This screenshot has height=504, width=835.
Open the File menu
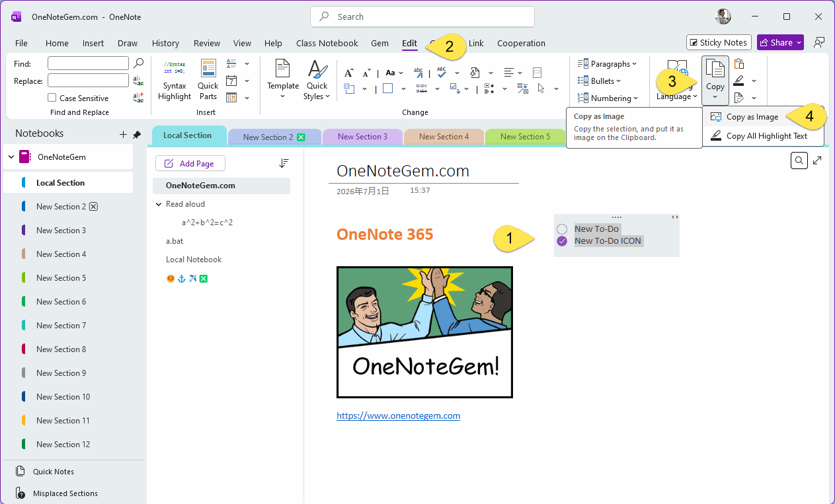tap(21, 43)
